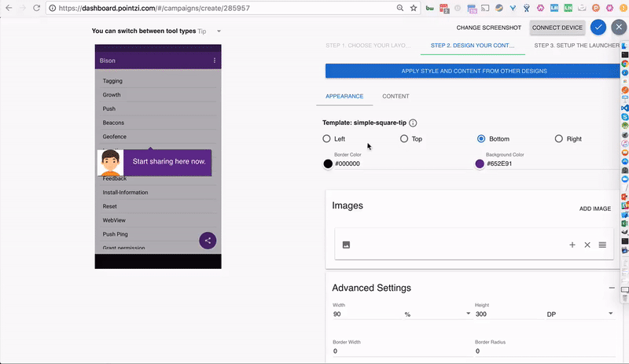This screenshot has height=364, width=629.
Task: Close the campaign editor with the X button
Action: tap(619, 28)
